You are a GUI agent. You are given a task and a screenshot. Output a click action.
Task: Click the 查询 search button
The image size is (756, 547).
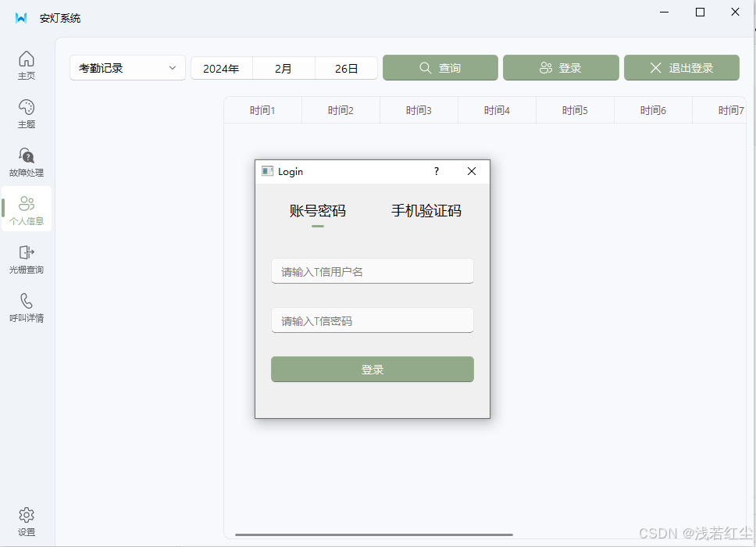(440, 68)
